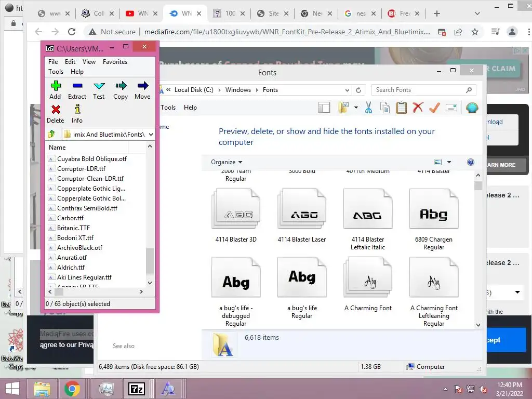The width and height of the screenshot is (532, 399).
Task: Select Windows in the Fonts breadcrumb
Action: click(238, 90)
